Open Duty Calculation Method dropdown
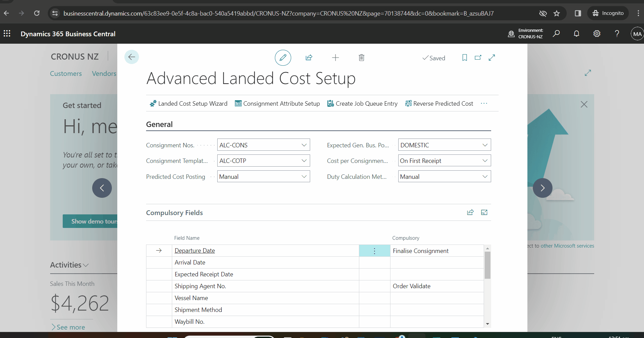Screen dimensions: 644x338 pyautogui.click(x=485, y=176)
